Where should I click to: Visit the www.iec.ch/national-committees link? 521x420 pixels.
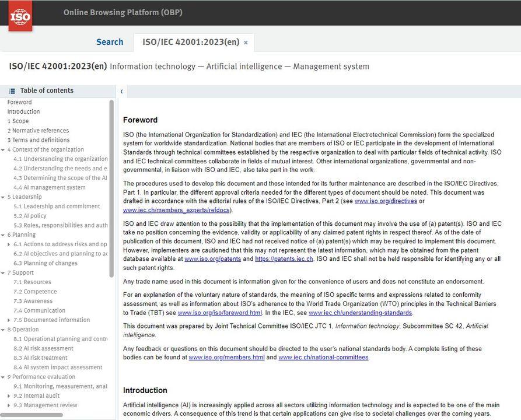point(323,357)
